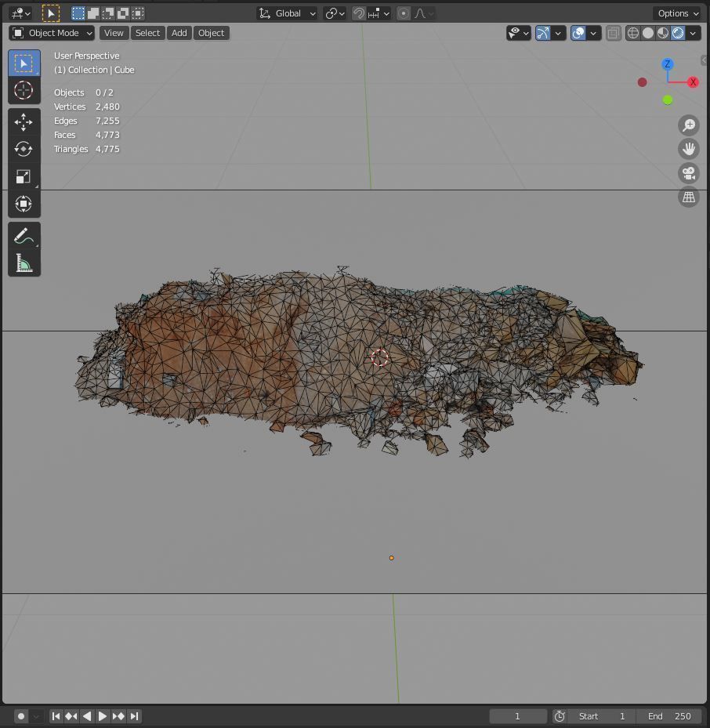The image size is (710, 728).
Task: Click the X axis on navigation gizmo
Action: tap(693, 82)
